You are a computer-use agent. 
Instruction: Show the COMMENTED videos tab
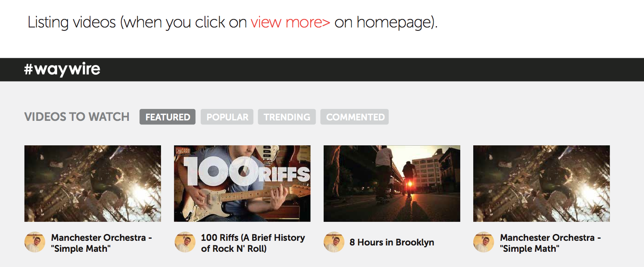355,117
